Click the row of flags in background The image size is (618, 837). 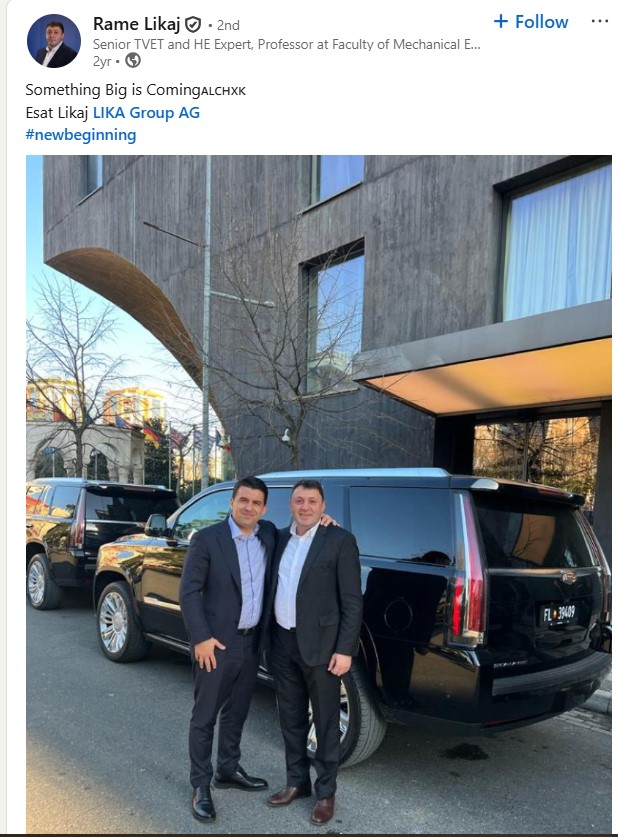(x=171, y=433)
